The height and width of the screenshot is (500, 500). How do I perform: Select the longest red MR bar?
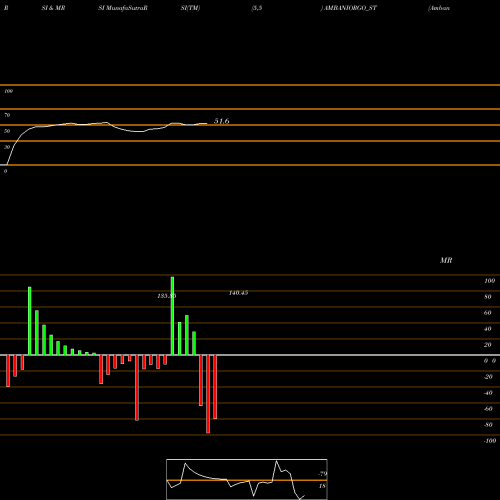point(208,394)
